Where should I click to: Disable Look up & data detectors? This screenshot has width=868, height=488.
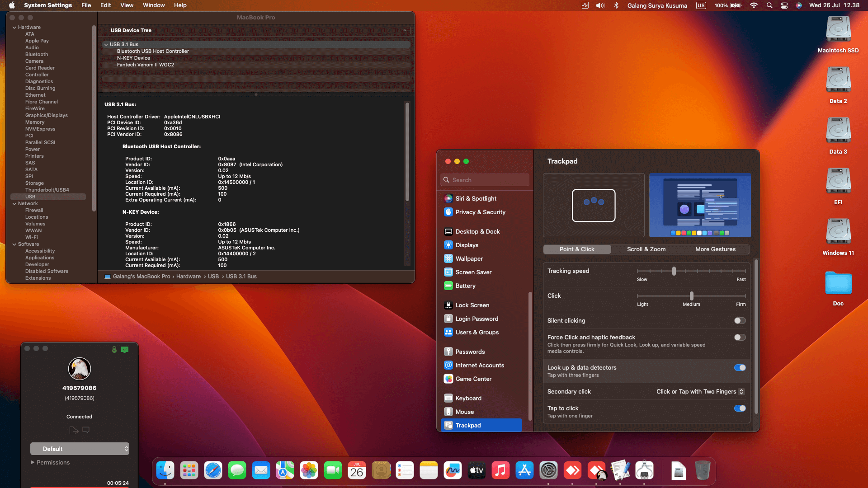(740, 367)
